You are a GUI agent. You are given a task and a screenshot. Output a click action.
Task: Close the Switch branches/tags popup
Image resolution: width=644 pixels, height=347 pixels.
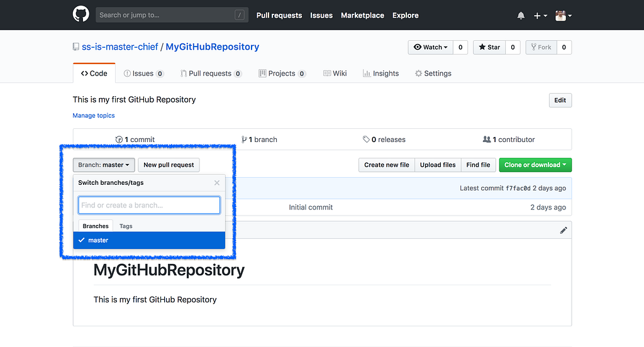pos(217,183)
